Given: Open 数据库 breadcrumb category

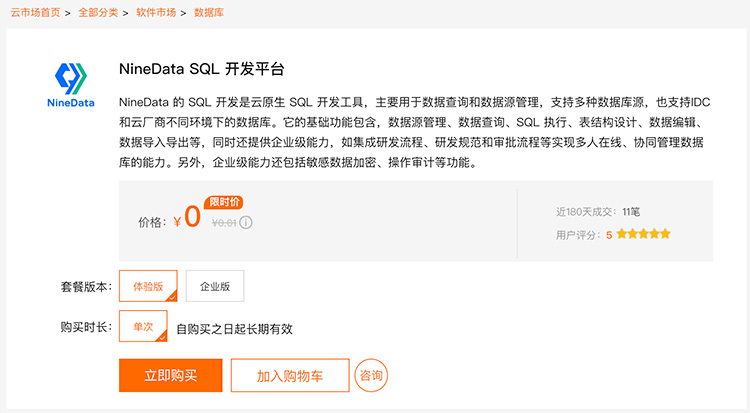Looking at the screenshot, I should coord(209,12).
